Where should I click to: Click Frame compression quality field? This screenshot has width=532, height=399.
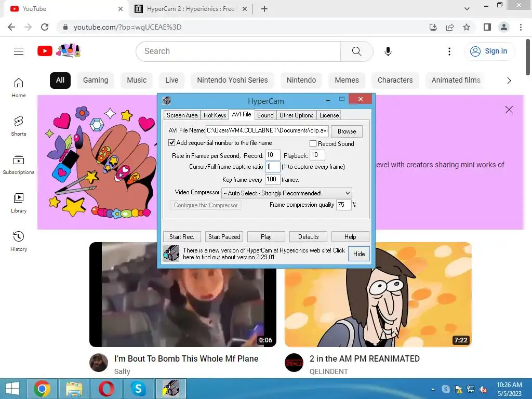[x=343, y=205]
